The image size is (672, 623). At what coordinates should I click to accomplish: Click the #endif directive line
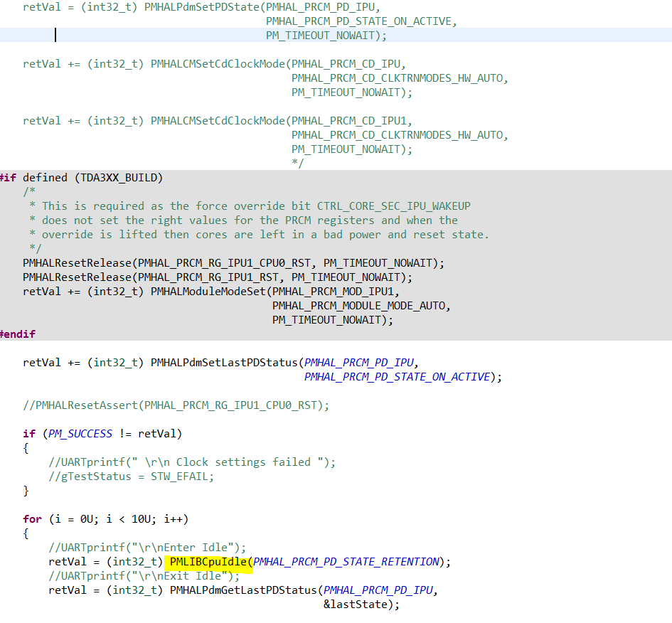tap(18, 334)
